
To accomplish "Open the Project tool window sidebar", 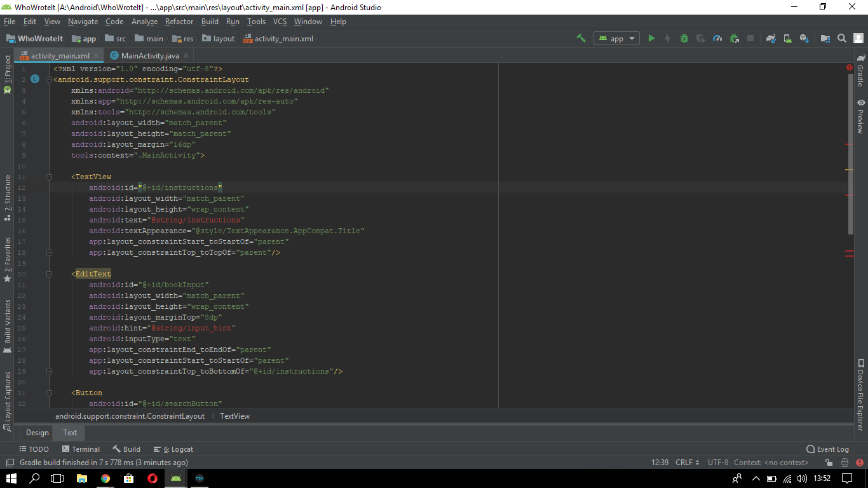I will click(x=8, y=73).
